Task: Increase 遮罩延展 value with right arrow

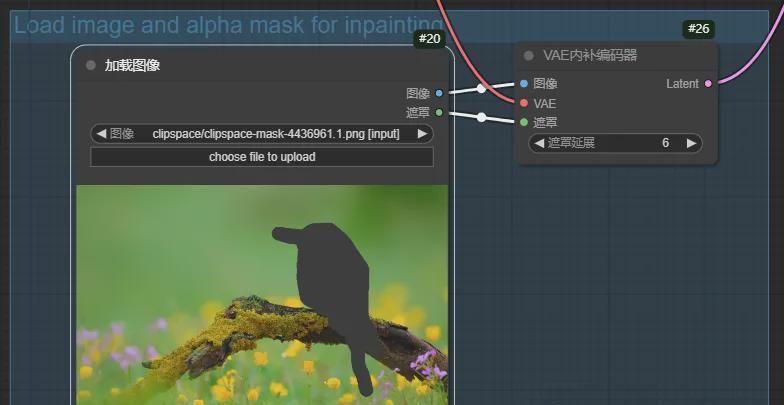Action: click(x=692, y=143)
